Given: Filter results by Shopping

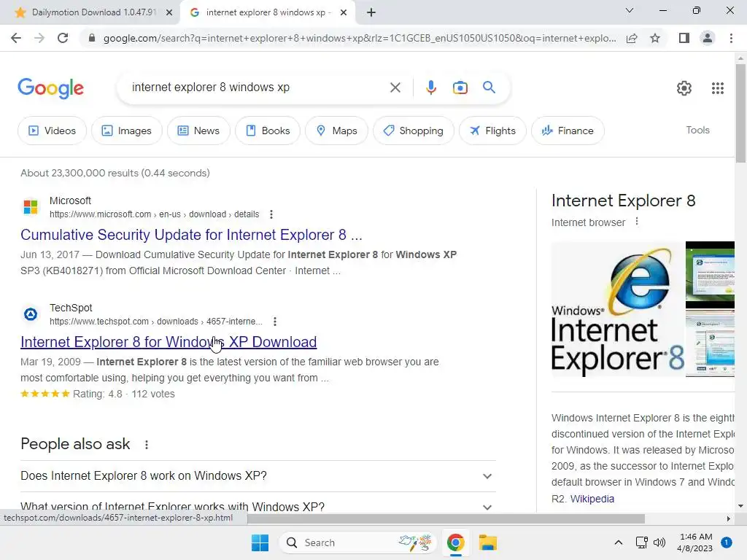Looking at the screenshot, I should click(413, 131).
